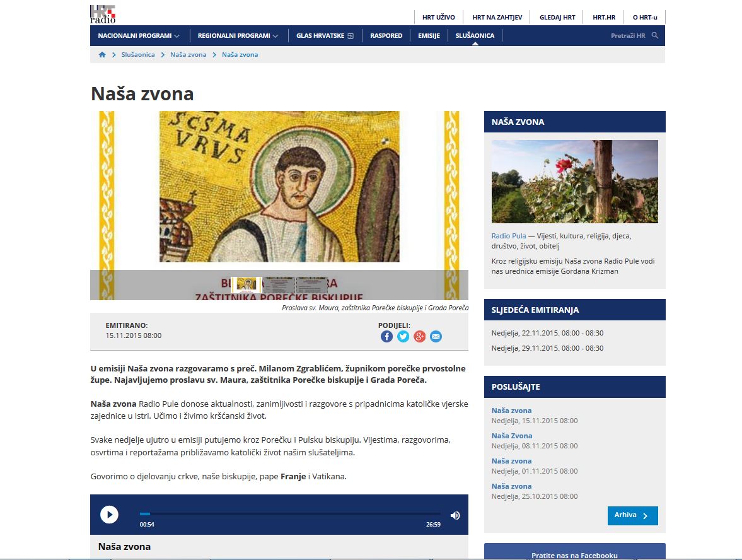This screenshot has width=742, height=560.
Task: Open Slušaonica menu item
Action: [475, 35]
